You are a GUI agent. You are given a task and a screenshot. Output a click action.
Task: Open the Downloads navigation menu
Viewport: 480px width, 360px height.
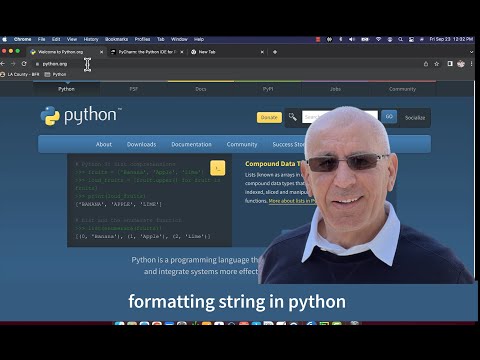click(141, 144)
